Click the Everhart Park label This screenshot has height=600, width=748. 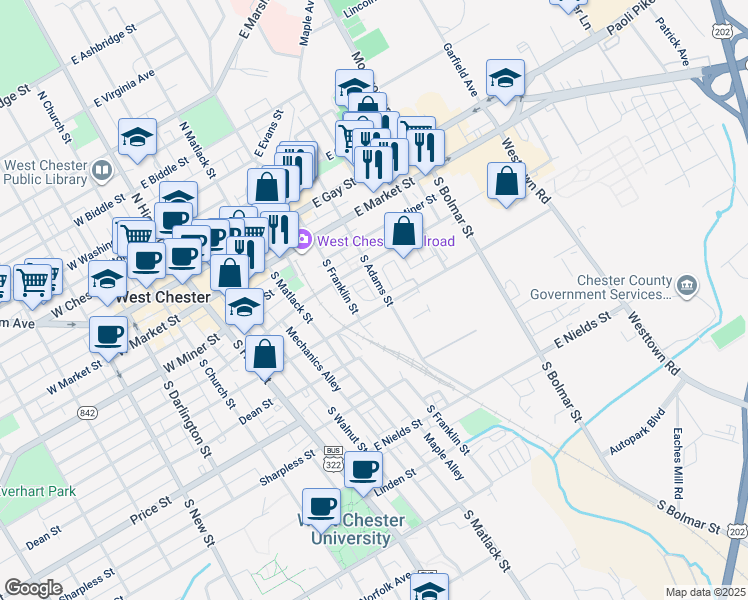point(37,491)
